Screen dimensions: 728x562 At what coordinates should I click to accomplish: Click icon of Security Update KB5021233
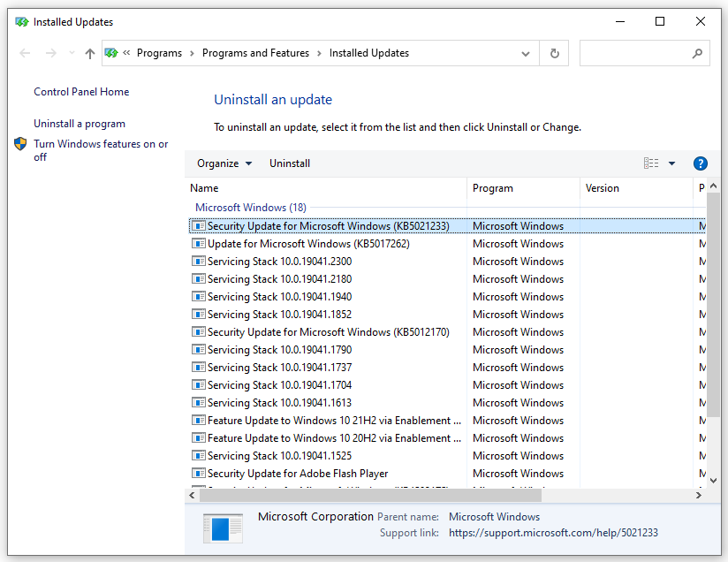[198, 225]
